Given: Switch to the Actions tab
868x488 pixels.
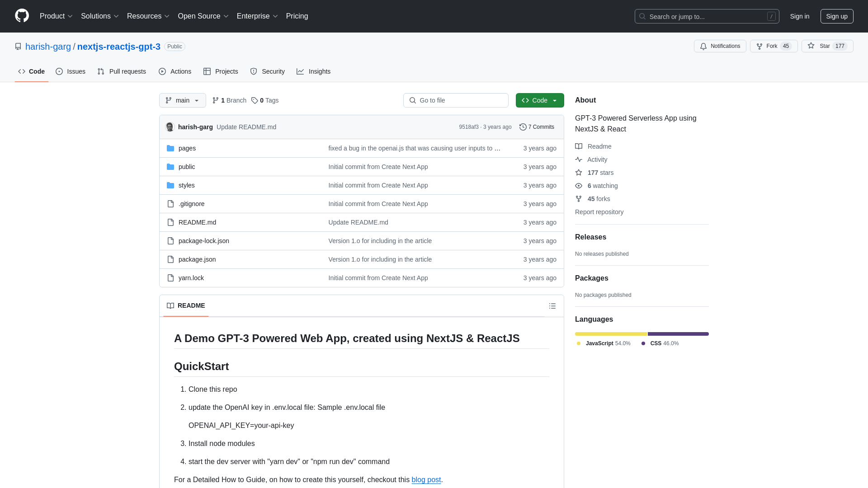Looking at the screenshot, I should pyautogui.click(x=175, y=71).
